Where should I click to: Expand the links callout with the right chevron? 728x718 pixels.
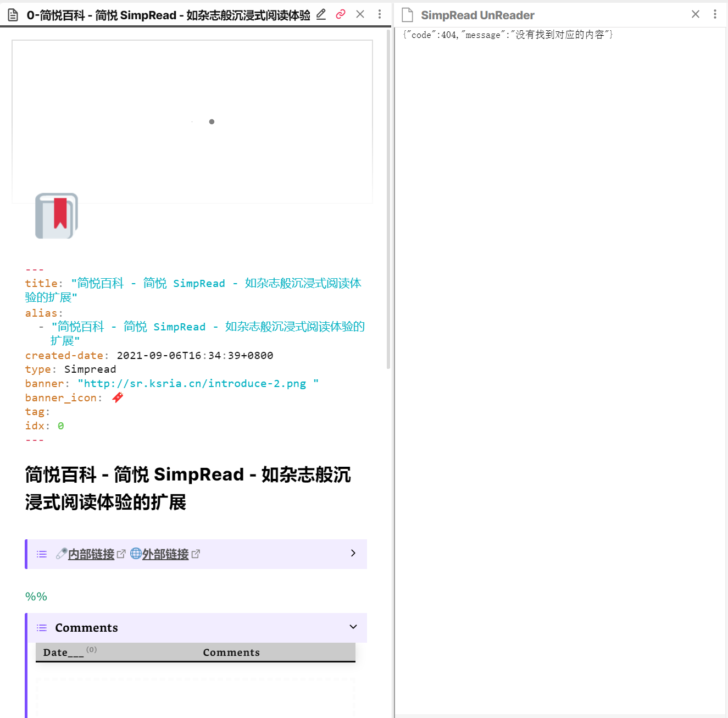point(353,553)
